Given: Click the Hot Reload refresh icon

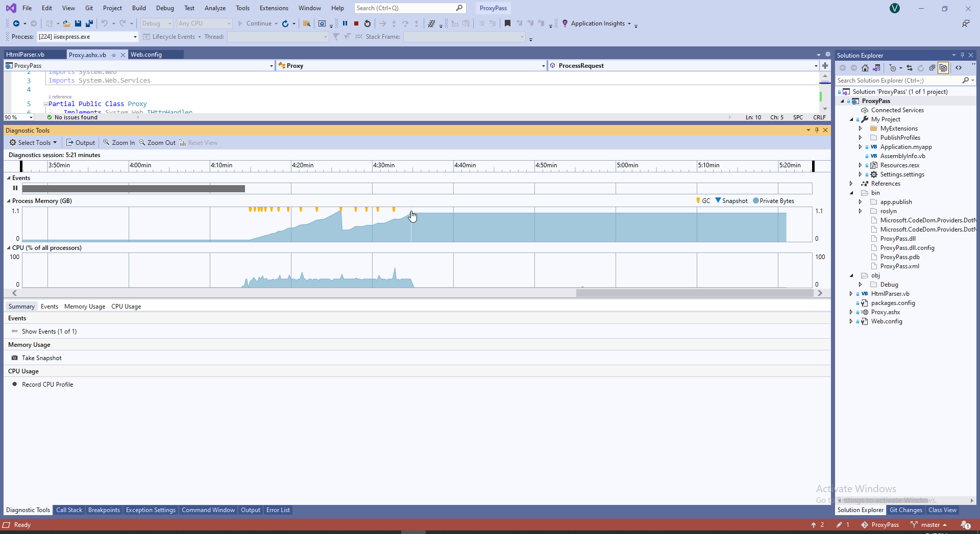Looking at the screenshot, I should [x=285, y=23].
